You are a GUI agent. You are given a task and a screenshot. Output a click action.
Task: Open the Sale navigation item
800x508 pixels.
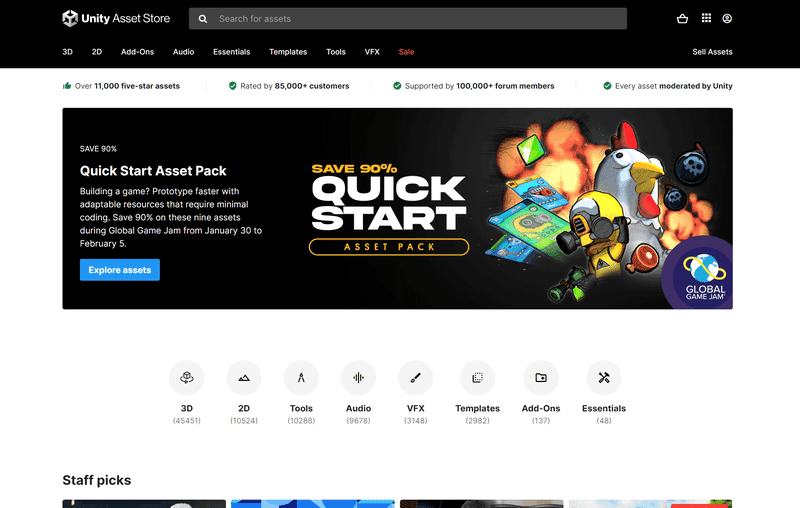[406, 52]
